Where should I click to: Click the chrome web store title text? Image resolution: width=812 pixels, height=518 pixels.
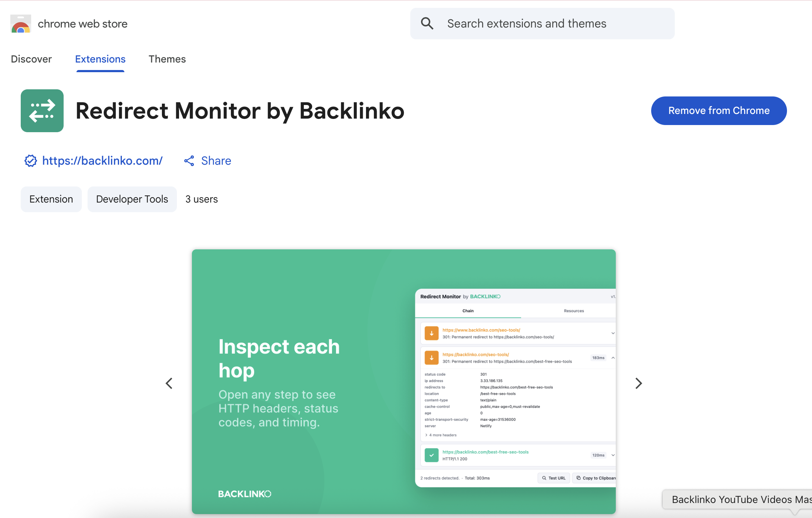tap(83, 24)
